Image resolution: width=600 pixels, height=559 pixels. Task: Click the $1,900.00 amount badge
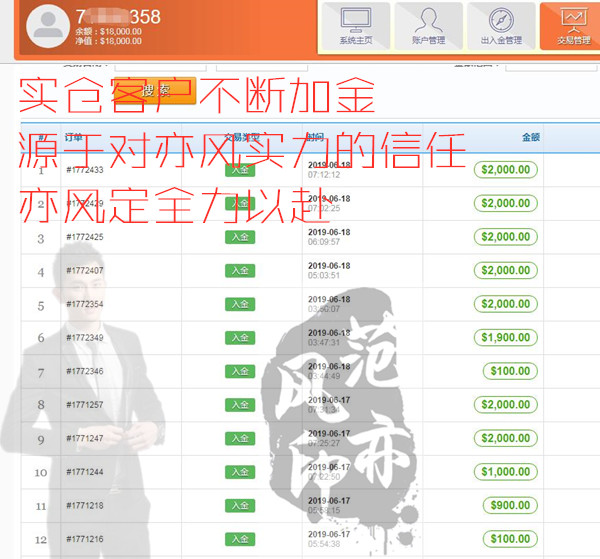[x=506, y=338]
